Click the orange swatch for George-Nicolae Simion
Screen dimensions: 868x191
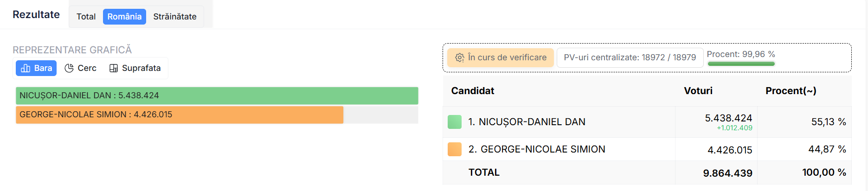[455, 149]
